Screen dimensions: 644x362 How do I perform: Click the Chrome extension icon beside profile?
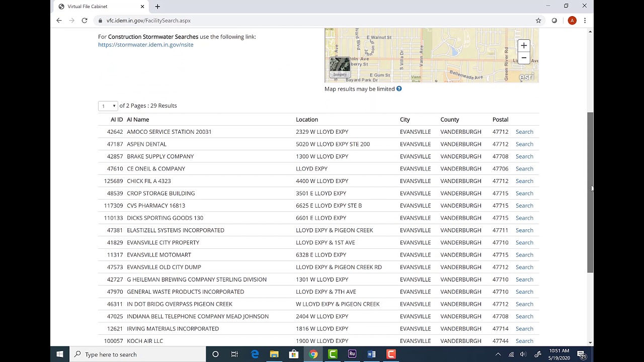pyautogui.click(x=554, y=21)
